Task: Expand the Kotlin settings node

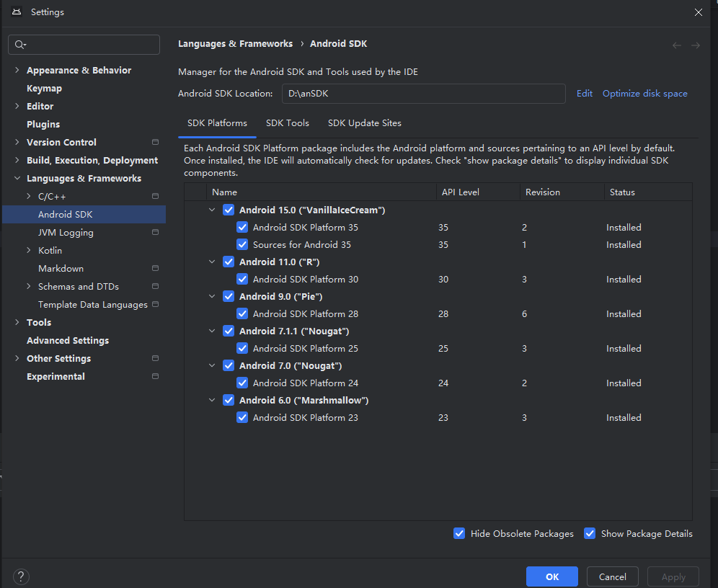Action: [29, 250]
